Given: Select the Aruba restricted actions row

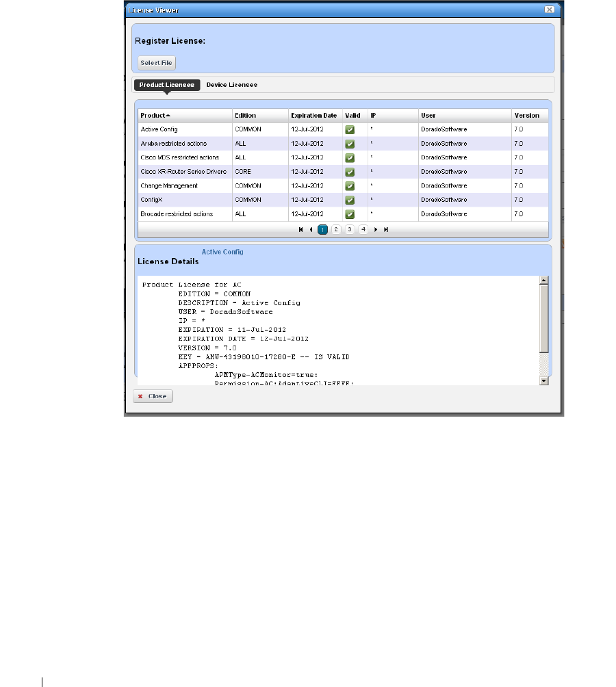Looking at the screenshot, I should [x=343, y=143].
